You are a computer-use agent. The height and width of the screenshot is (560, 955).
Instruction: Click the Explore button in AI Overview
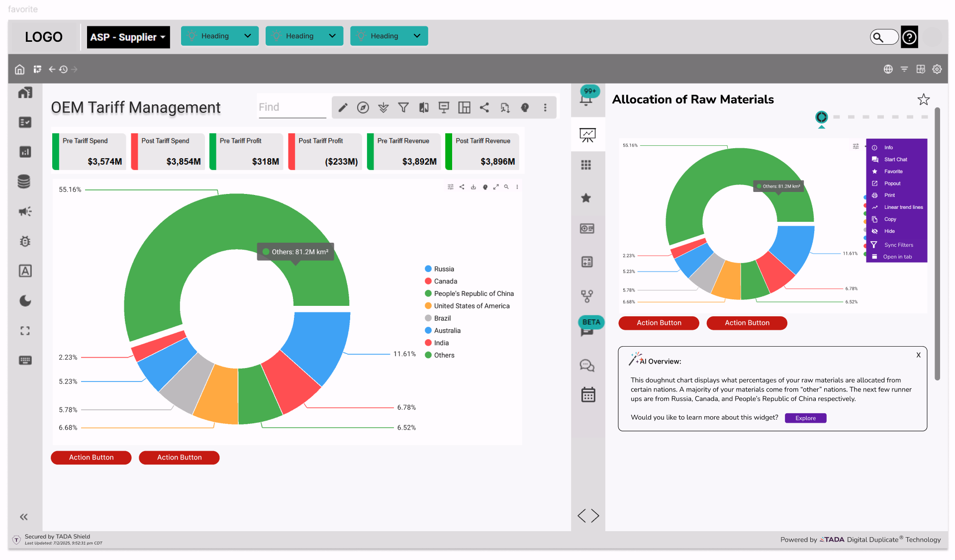coord(805,418)
